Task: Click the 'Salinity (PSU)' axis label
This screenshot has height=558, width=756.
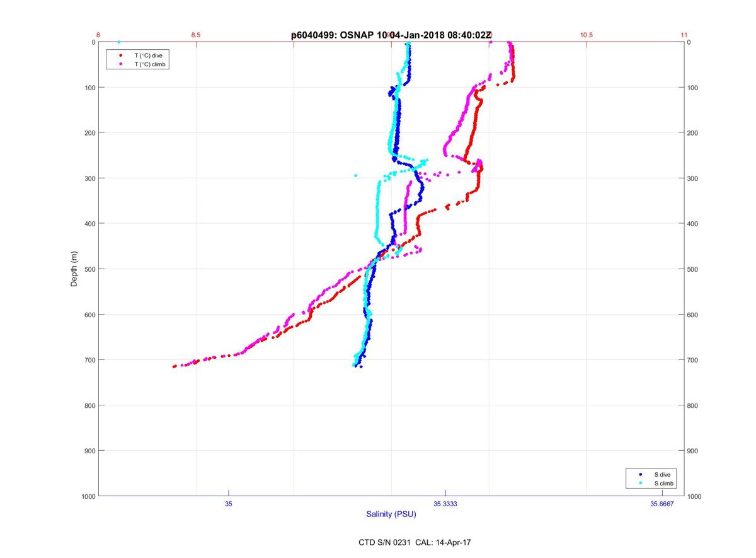Action: pos(391,514)
